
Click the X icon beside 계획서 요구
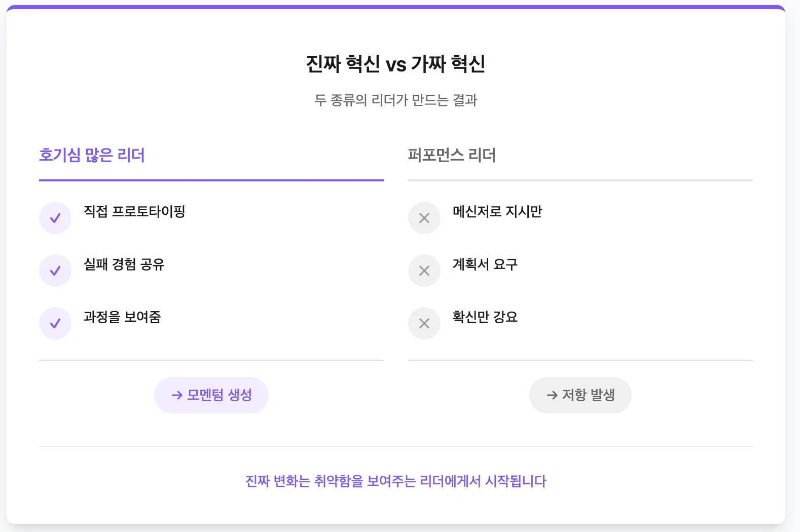tap(424, 271)
